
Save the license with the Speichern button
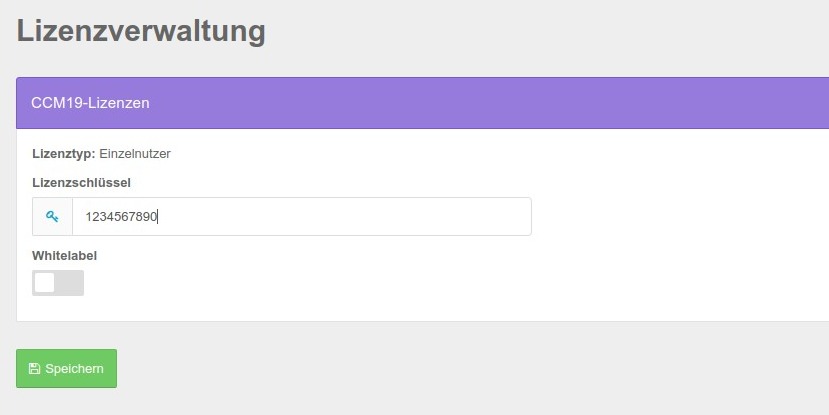tap(66, 368)
